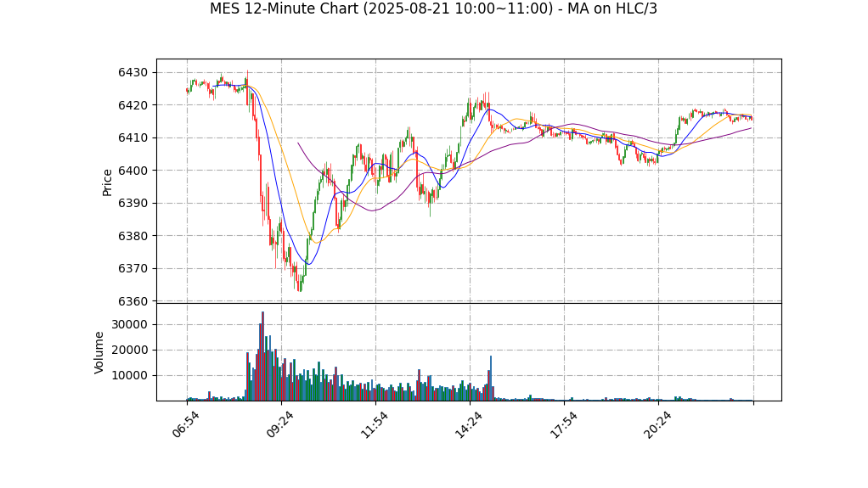Click the lowest candlestick near 6363

point(300,282)
